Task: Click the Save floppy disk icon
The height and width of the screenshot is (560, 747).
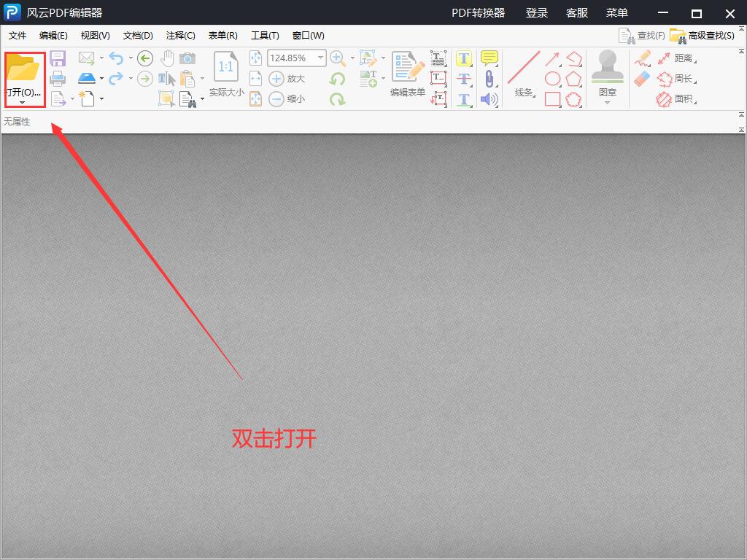Action: click(x=58, y=58)
